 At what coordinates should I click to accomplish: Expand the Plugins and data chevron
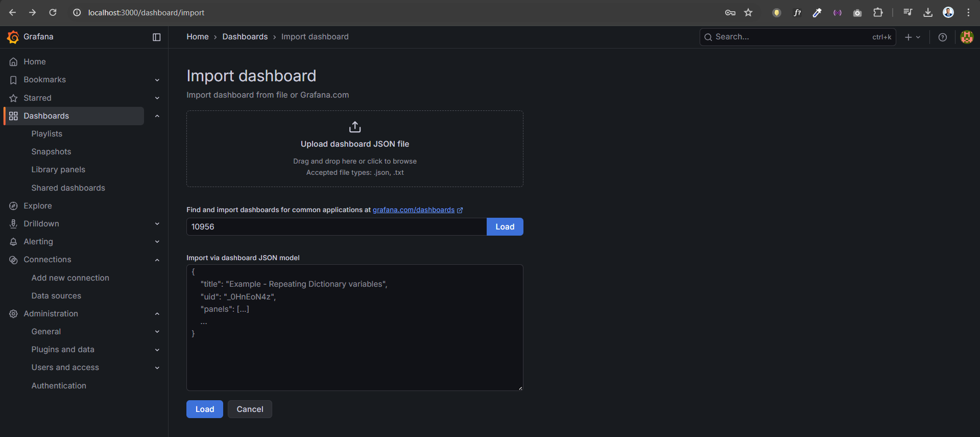(x=157, y=350)
